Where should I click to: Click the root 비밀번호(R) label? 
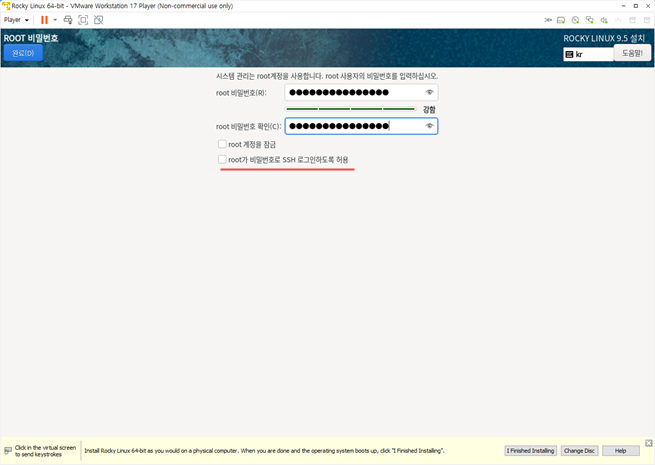(241, 93)
